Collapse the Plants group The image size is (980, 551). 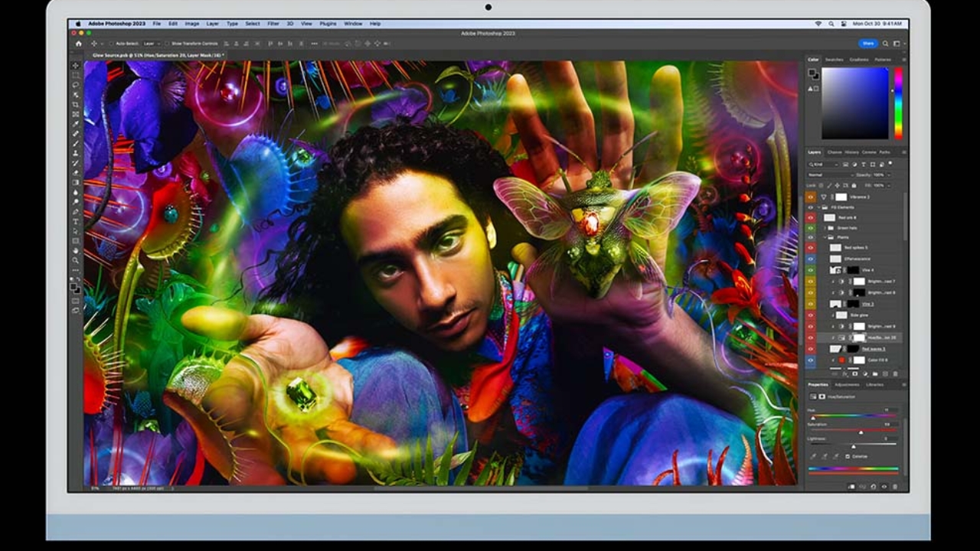point(825,238)
